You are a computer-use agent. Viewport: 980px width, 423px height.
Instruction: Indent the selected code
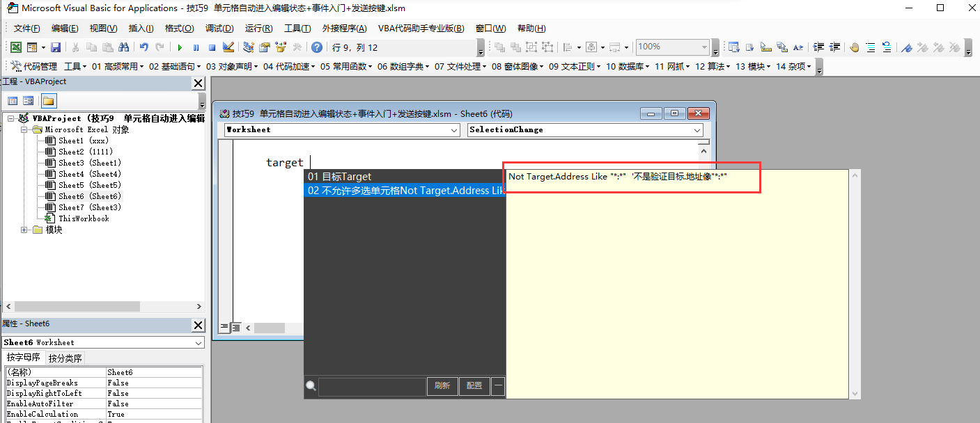coord(819,47)
